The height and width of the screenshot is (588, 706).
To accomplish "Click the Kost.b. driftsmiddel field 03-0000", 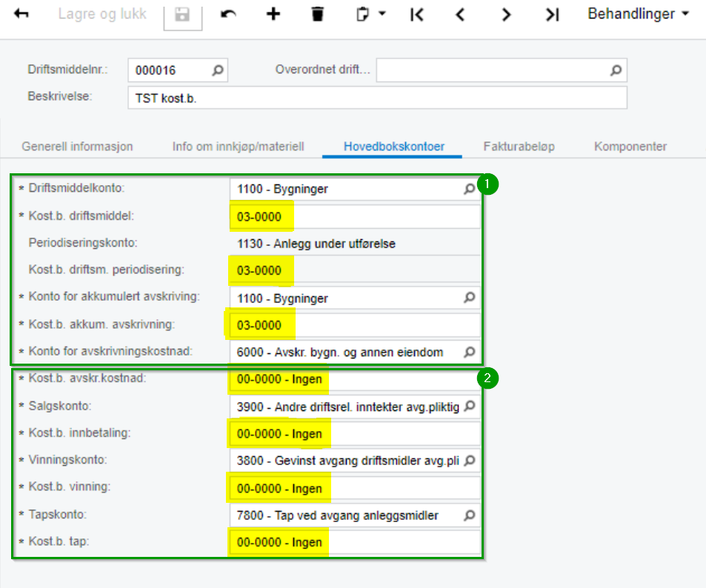I will pos(355,216).
